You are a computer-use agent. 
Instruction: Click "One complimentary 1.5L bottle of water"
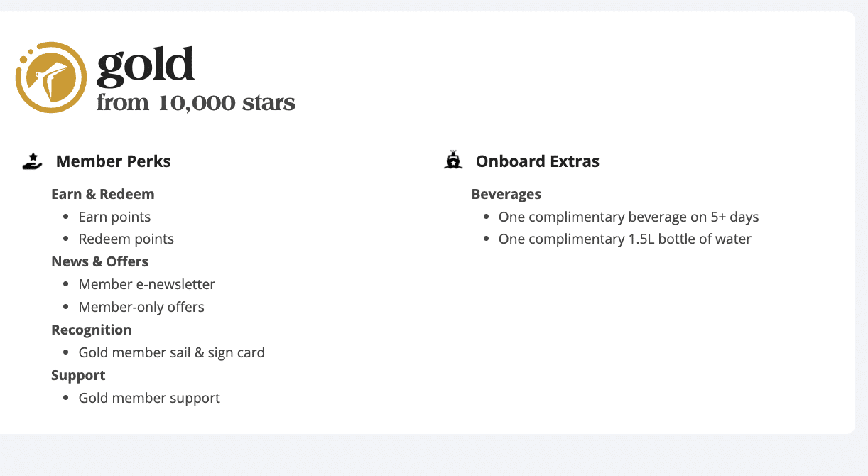[625, 239]
